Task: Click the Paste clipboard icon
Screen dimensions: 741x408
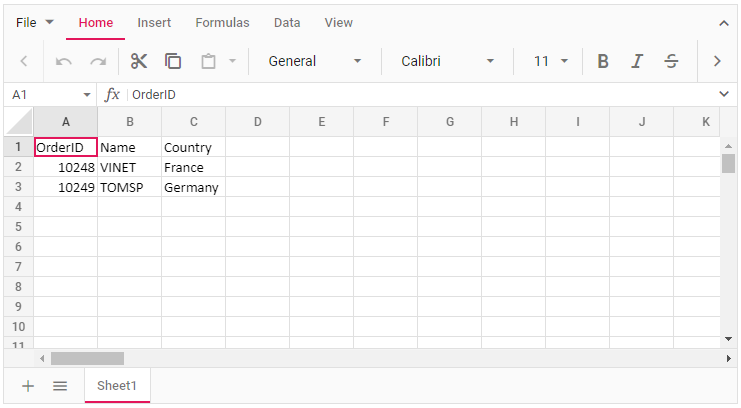Action: [x=208, y=61]
